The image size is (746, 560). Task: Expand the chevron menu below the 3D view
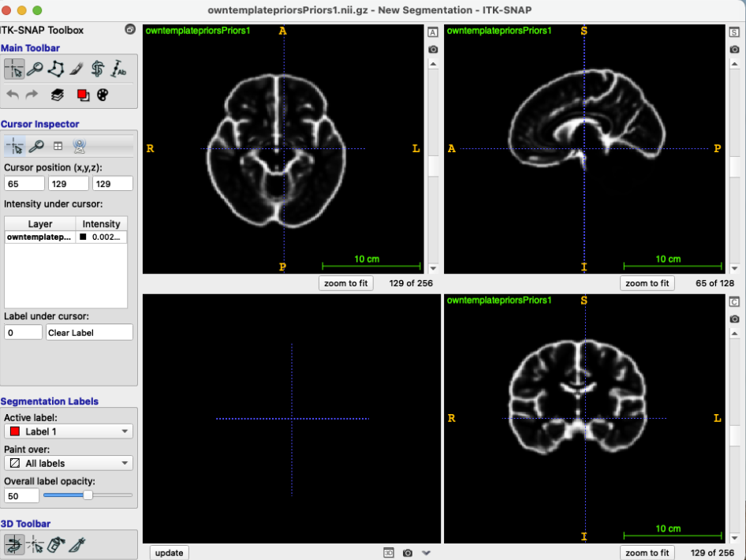tap(426, 553)
